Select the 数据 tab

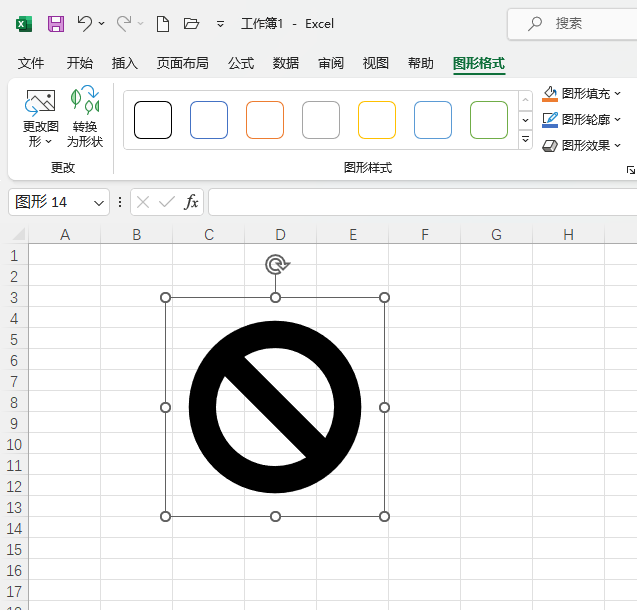tap(286, 63)
